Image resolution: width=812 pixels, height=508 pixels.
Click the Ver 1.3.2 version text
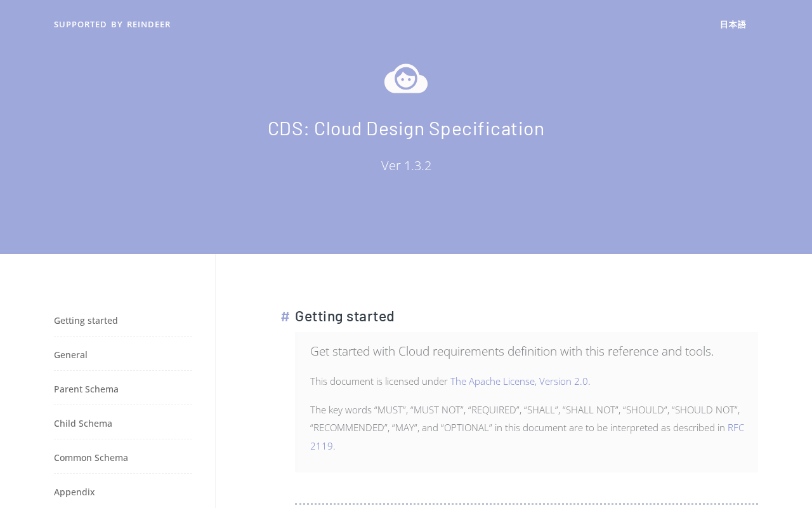click(406, 166)
